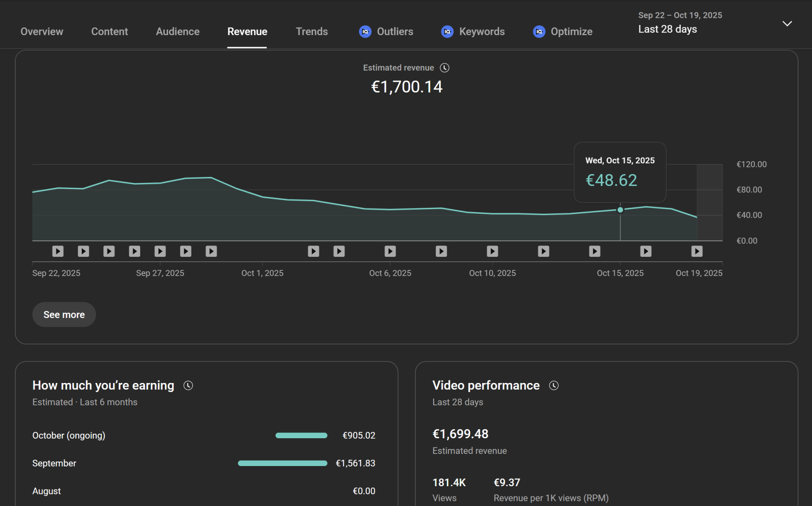Screen dimensions: 812x506
Task: Open the clock icon beside How much you're earning
Action: (x=188, y=385)
